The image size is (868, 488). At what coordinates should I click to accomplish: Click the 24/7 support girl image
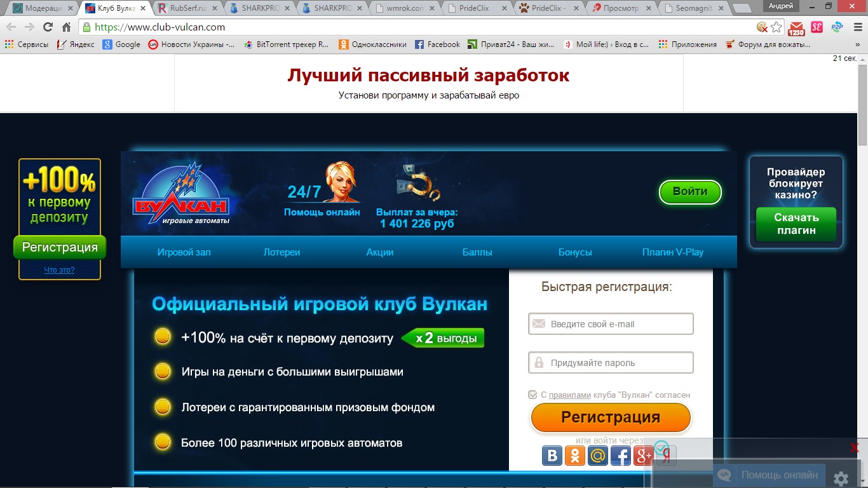coord(342,182)
